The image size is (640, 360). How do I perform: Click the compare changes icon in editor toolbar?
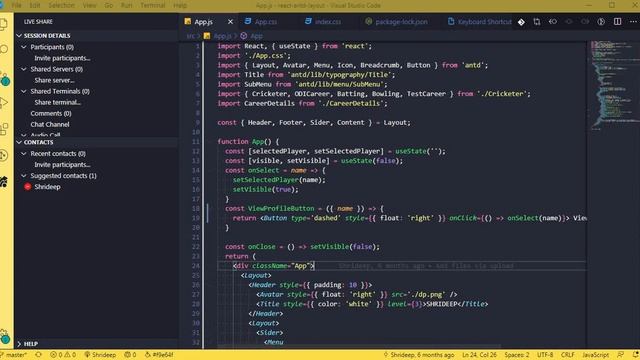(x=537, y=22)
